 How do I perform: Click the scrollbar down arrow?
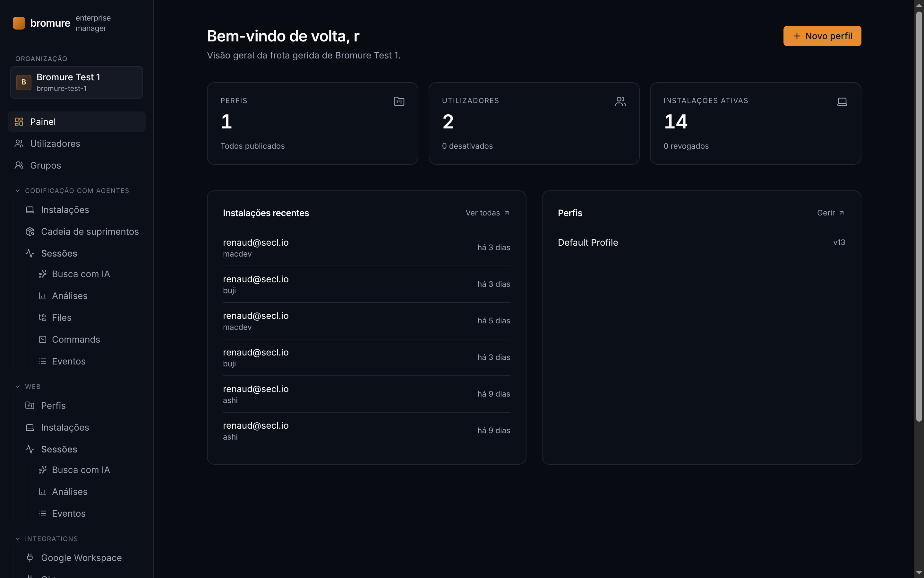pos(919,573)
